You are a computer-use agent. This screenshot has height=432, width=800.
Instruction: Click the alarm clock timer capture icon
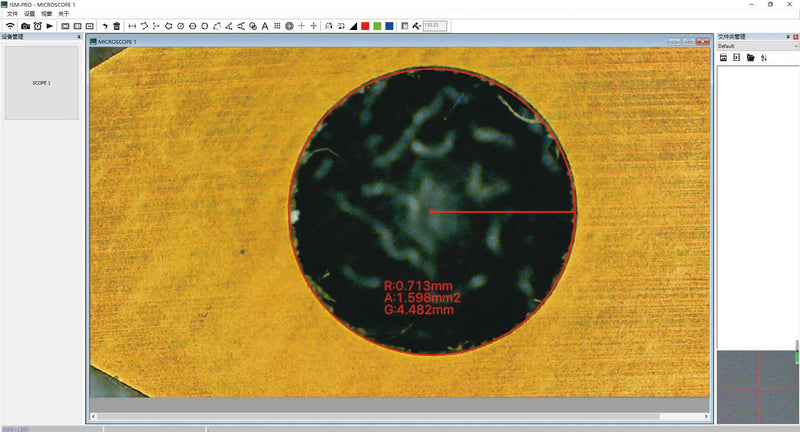click(37, 26)
